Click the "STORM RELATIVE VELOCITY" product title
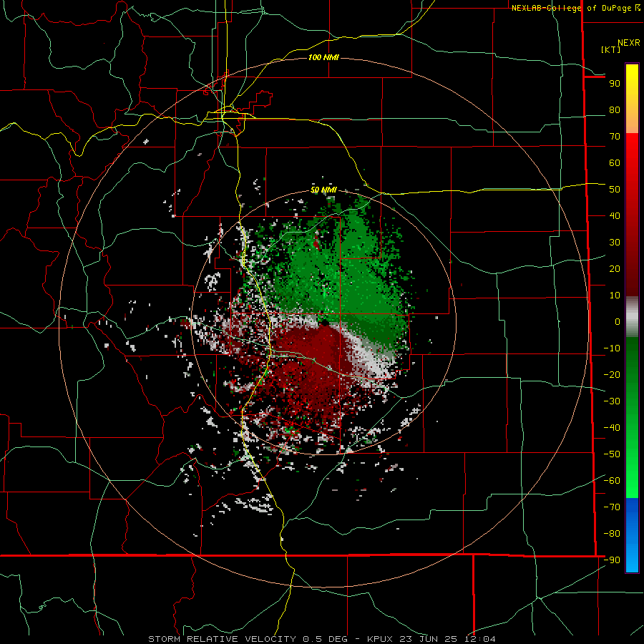This screenshot has height=644, width=644. [x=222, y=639]
